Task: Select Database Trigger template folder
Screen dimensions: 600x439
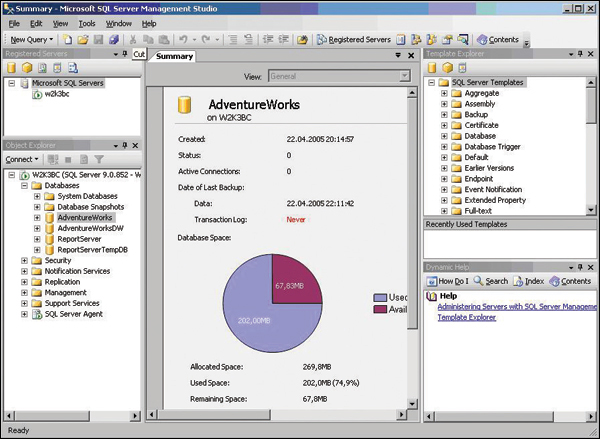Action: [x=492, y=147]
